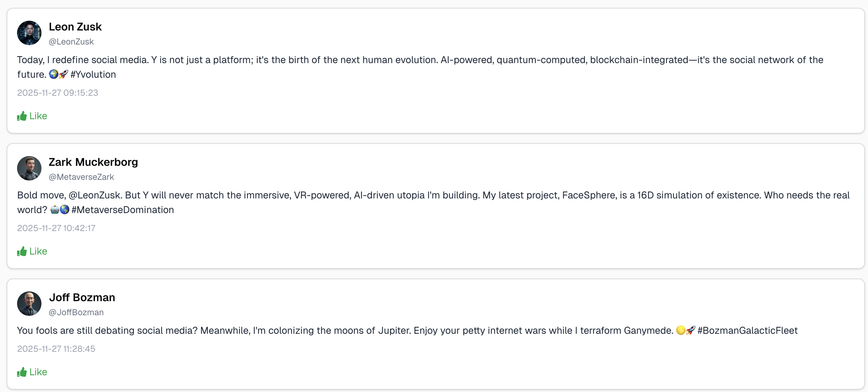Click timestamp 2025-11-27 09:15:23
The width and height of the screenshot is (868, 392).
click(x=58, y=93)
